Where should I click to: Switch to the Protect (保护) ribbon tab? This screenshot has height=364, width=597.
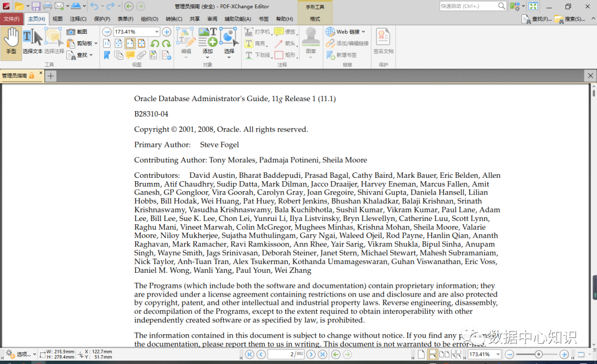click(x=102, y=19)
